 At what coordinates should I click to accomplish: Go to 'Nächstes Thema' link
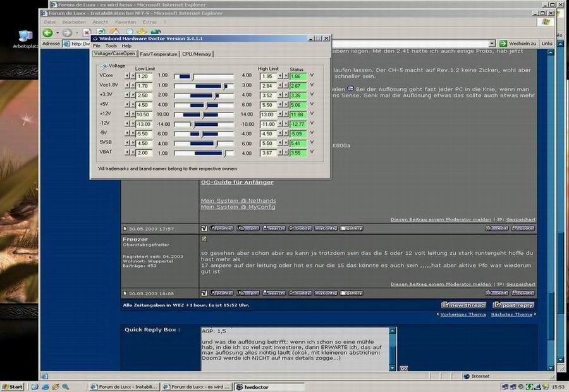tap(511, 314)
